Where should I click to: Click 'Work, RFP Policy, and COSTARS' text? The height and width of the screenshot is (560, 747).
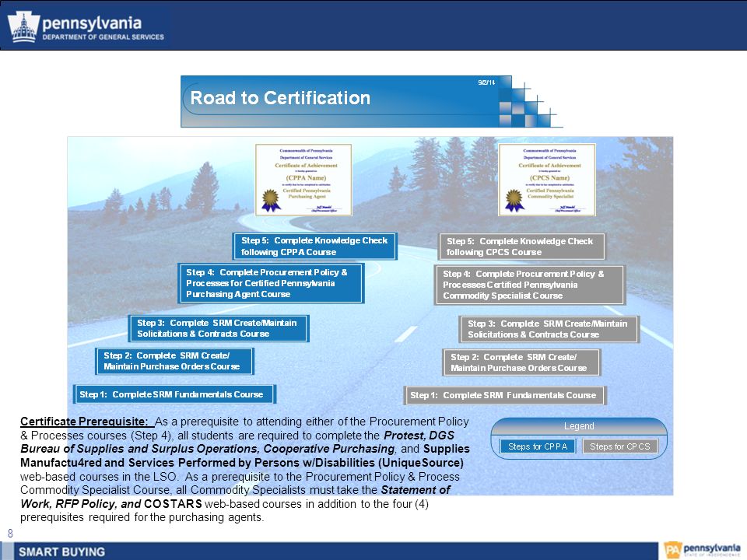(111, 504)
